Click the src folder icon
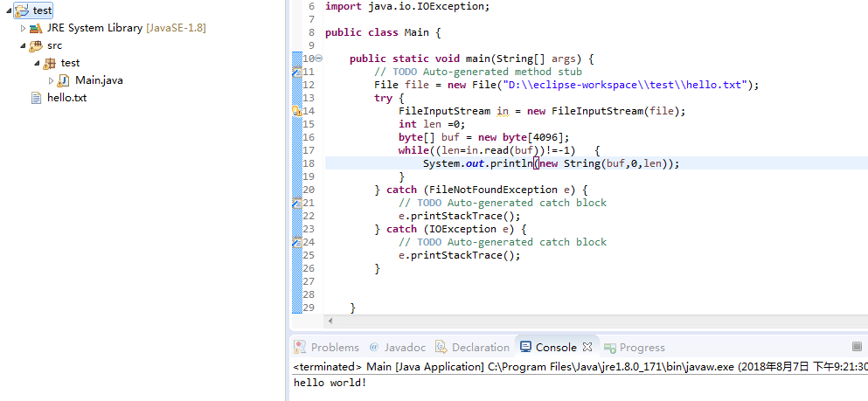The image size is (868, 401). [36, 45]
